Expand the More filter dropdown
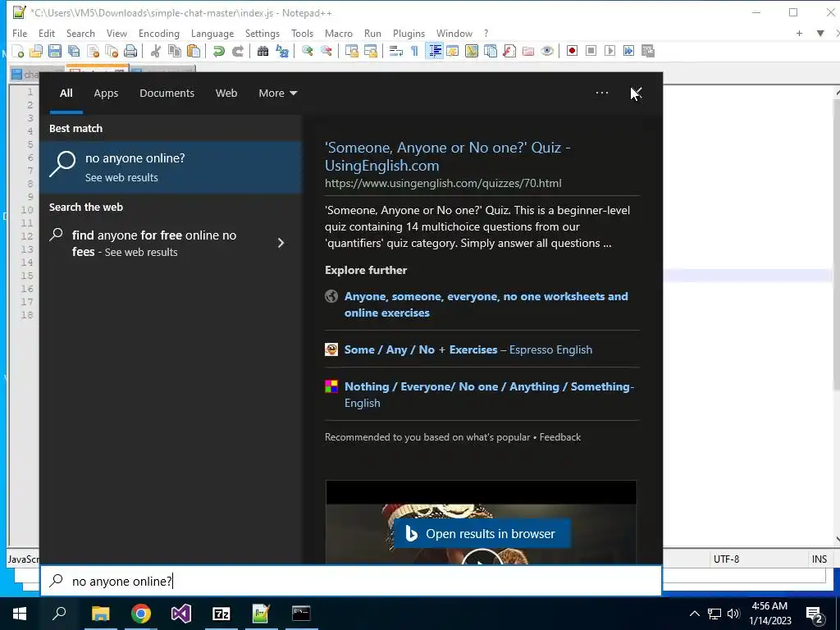 click(x=277, y=94)
